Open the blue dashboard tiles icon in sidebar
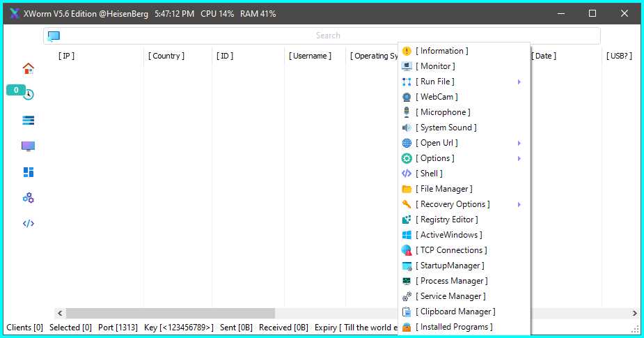This screenshot has width=644, height=338. 28,172
